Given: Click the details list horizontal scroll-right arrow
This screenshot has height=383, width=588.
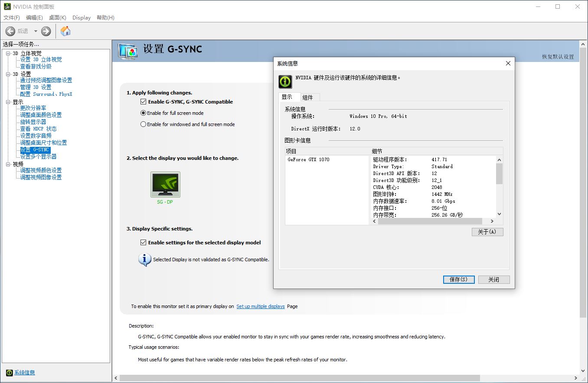Looking at the screenshot, I should pyautogui.click(x=492, y=221).
